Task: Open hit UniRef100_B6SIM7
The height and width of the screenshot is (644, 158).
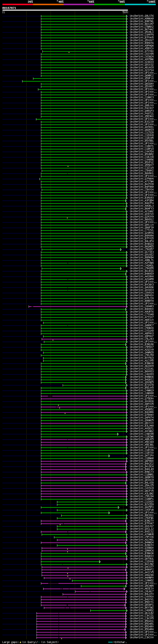Action: 142,24
